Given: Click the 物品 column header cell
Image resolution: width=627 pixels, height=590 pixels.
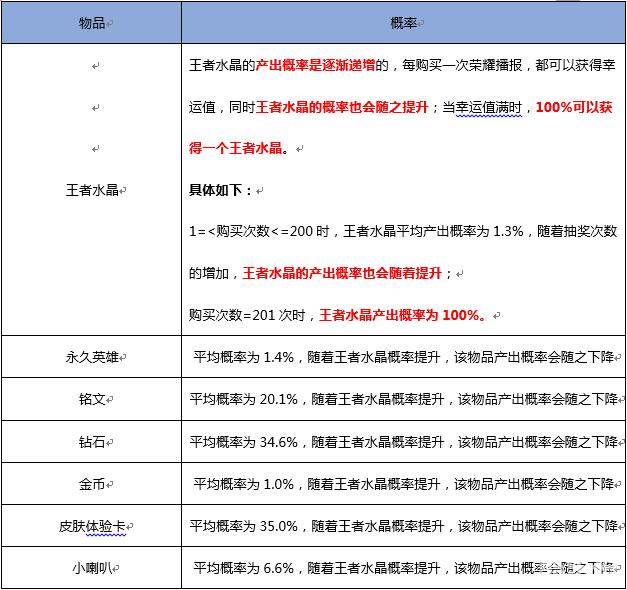Looking at the screenshot, I should tap(92, 22).
